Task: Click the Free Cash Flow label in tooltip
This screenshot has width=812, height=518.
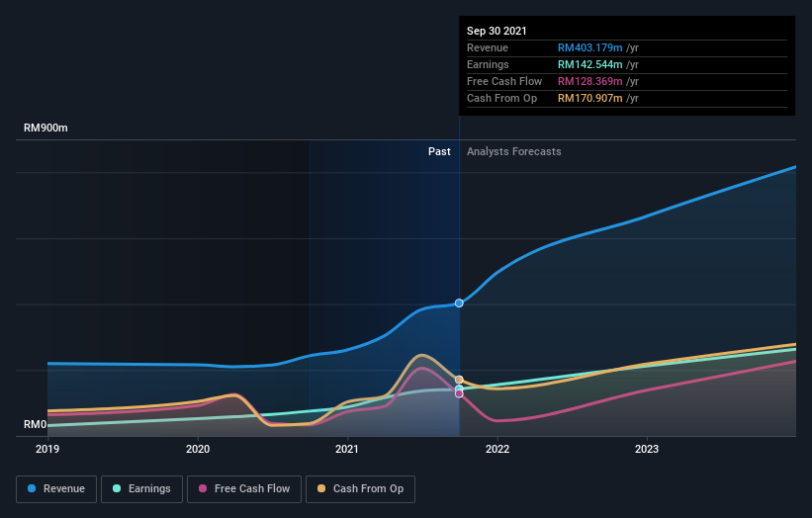Action: click(504, 81)
